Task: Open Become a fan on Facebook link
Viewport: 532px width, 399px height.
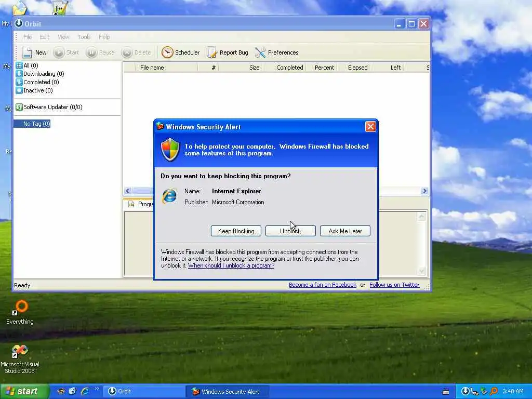Action: click(322, 285)
